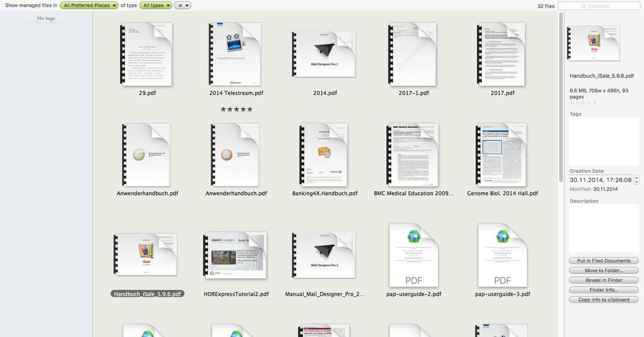This screenshot has width=644, height=337.
Task: Click the No tags sidebar label
Action: click(x=46, y=18)
